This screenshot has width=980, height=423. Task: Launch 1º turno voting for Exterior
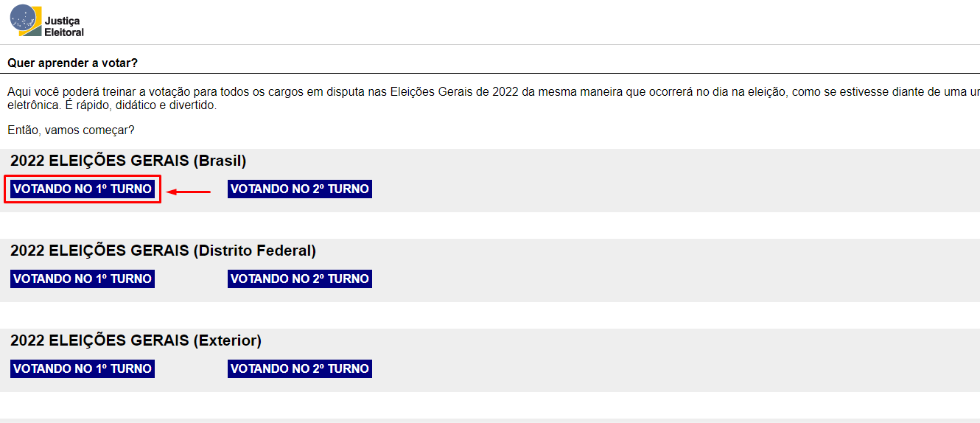point(83,369)
